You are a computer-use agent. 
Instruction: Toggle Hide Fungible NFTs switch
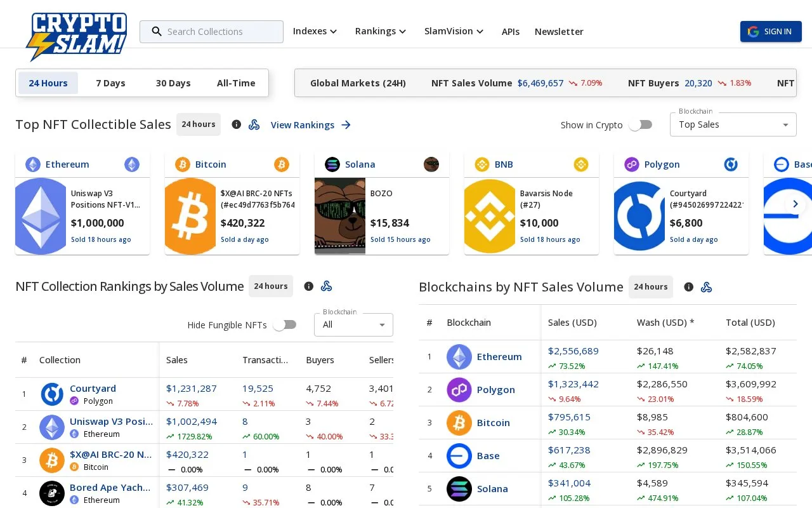(285, 325)
